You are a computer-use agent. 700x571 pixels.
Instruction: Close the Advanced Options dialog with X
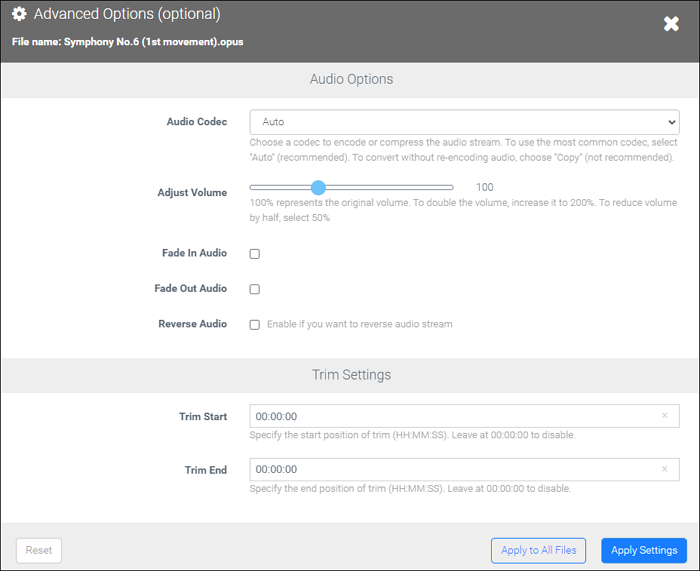[x=671, y=24]
